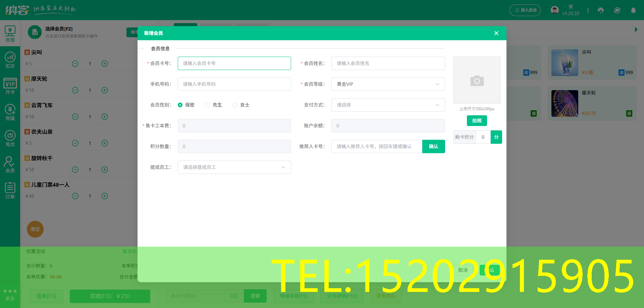Select the 充值 recharge sidebar icon
This screenshot has height=308, width=644.
click(10, 112)
